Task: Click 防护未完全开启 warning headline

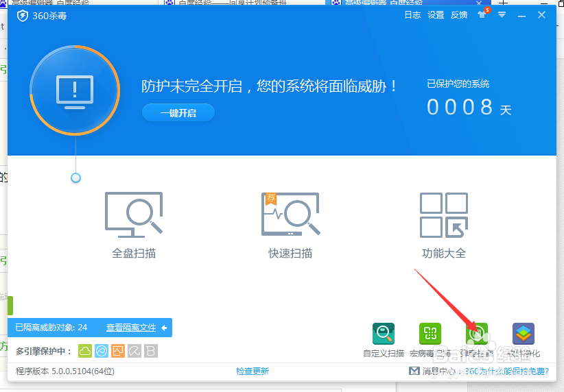Action: [x=269, y=86]
